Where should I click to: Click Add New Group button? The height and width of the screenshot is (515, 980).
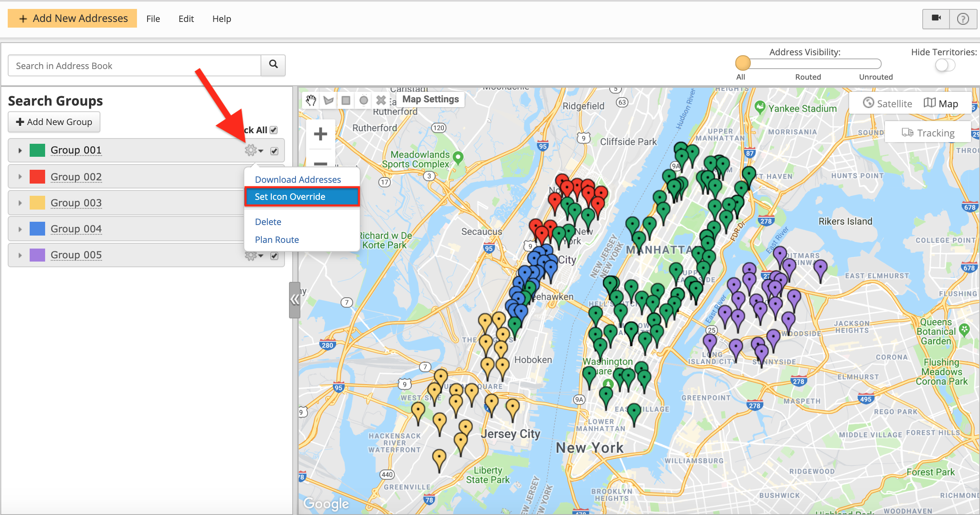[54, 122]
